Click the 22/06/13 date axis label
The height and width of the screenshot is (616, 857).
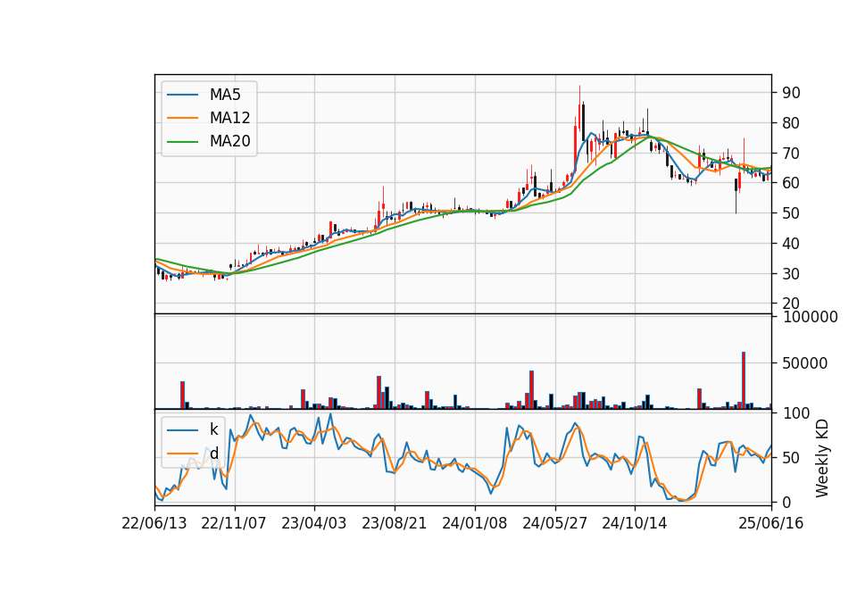154,523
